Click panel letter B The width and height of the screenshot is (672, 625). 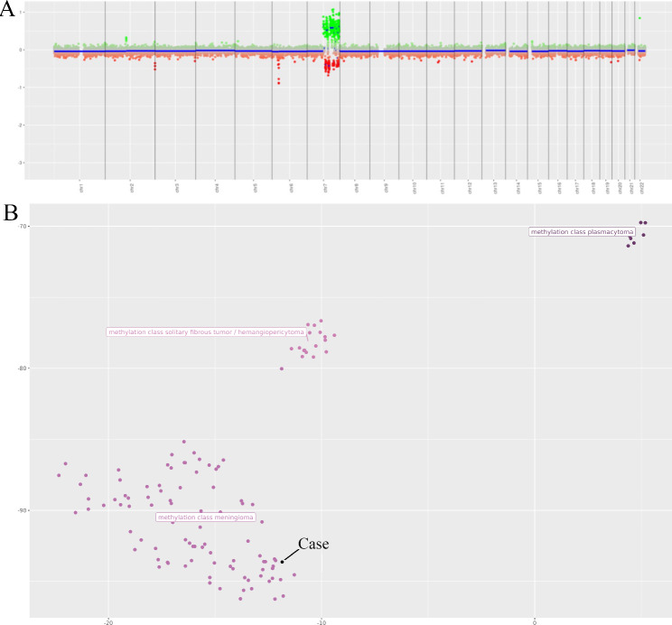coord(11,212)
